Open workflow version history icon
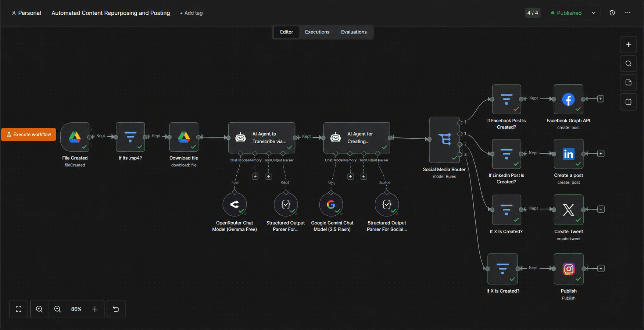The image size is (644, 330). [612, 13]
